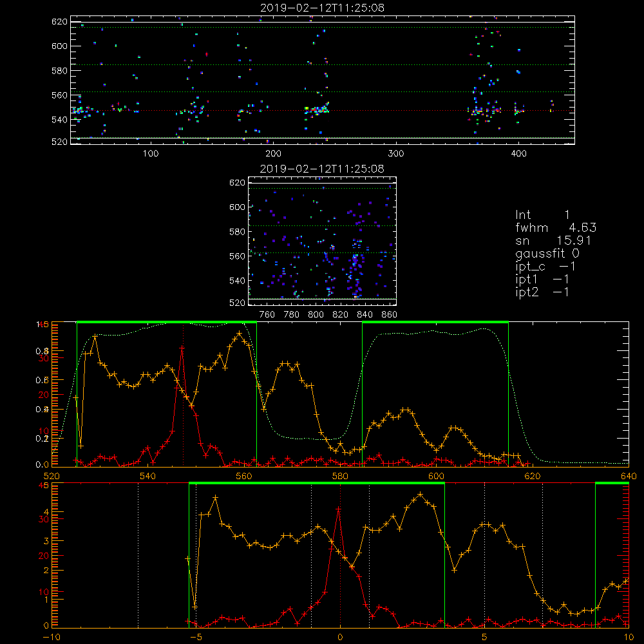Click the '580' y-axis label of the wide top plot
Viewport: 644px width, 644px height.
(x=59, y=71)
